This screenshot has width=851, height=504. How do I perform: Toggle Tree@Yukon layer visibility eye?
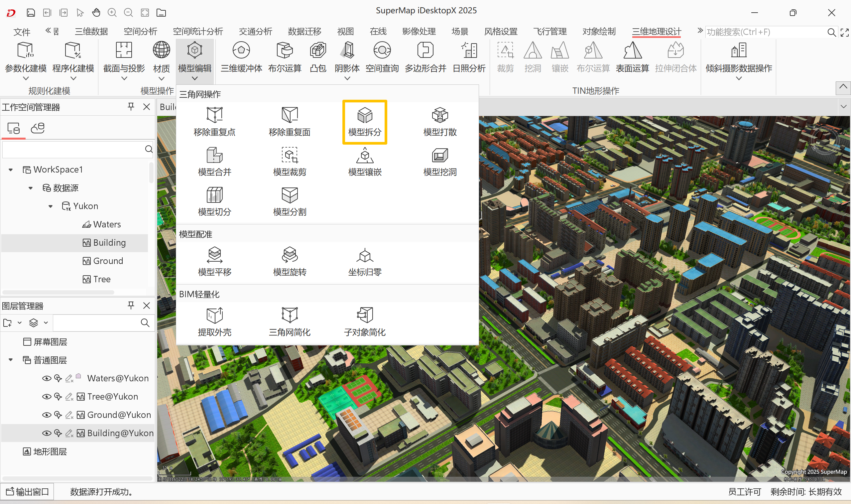[x=47, y=397]
